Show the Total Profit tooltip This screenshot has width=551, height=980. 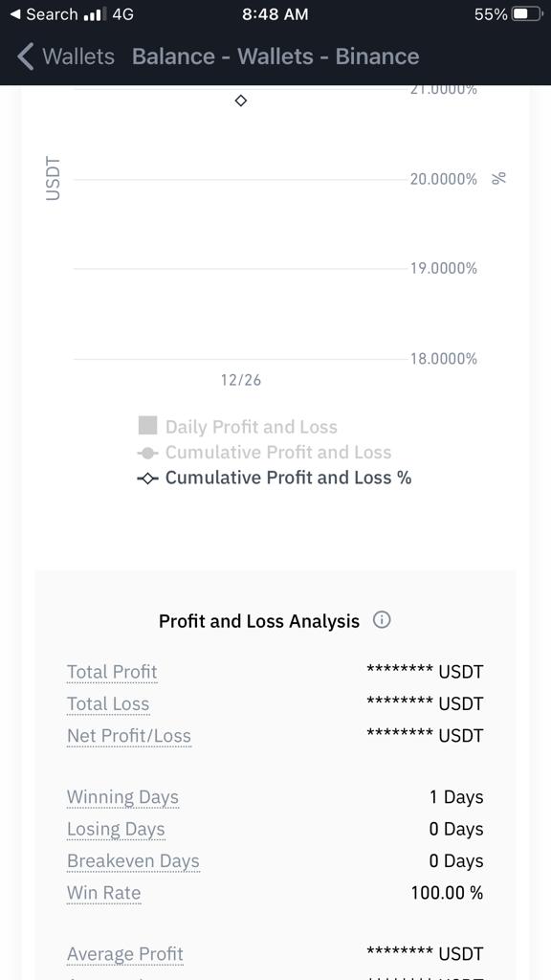(x=112, y=672)
